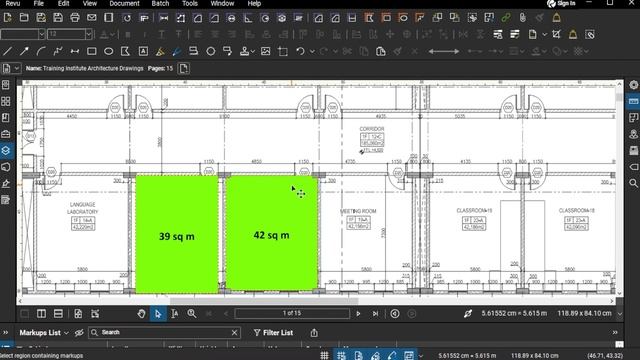Click the markups Search input field

(163, 333)
